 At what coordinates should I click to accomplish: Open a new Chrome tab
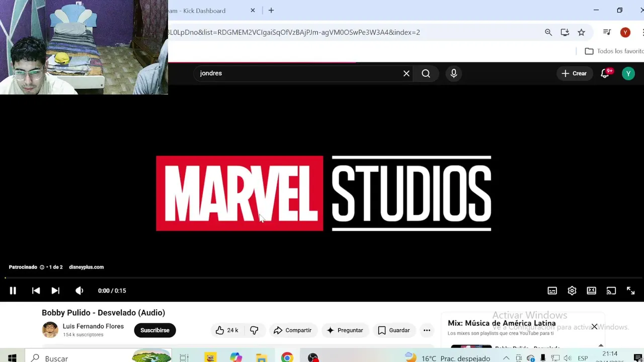tap(271, 11)
